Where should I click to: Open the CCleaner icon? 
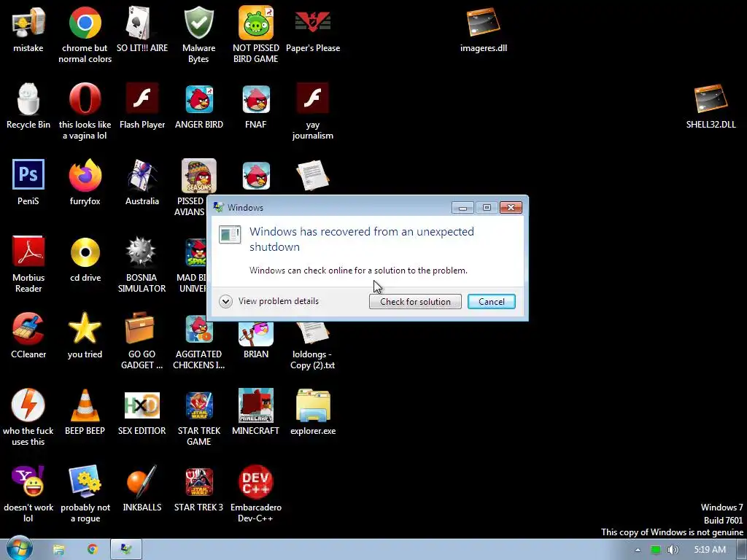point(28,329)
